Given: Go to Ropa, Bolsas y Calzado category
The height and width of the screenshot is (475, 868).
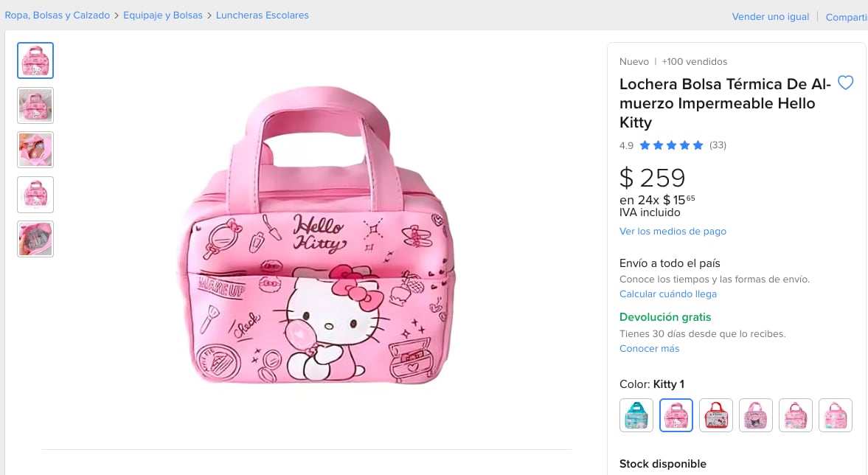Looking at the screenshot, I should [58, 15].
